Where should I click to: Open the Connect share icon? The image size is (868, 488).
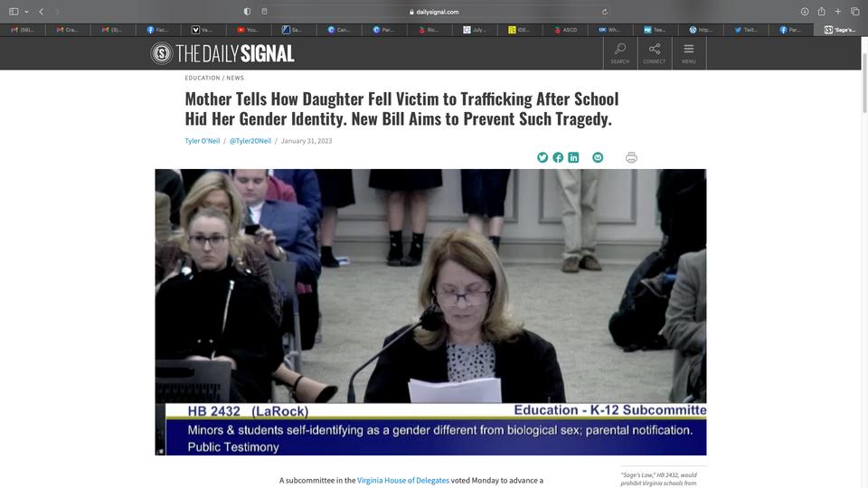click(x=655, y=53)
